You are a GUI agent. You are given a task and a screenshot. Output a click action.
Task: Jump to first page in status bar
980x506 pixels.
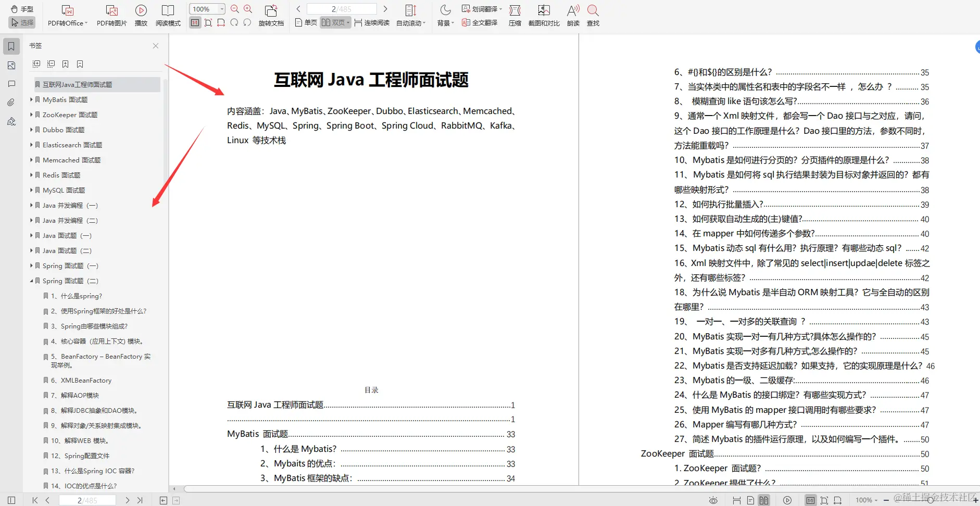pos(35,500)
